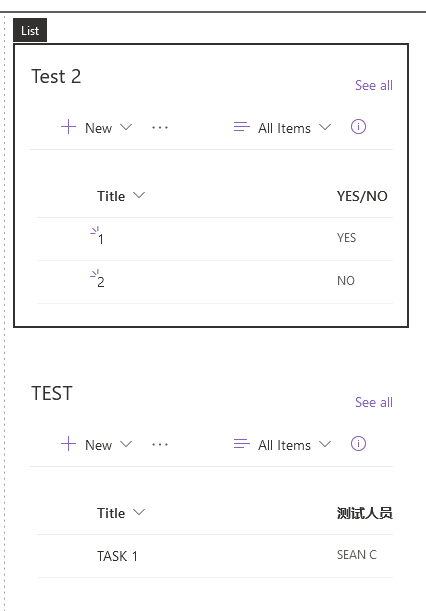Expand All Items view chevron in TEST list
The height and width of the screenshot is (611, 426).
(x=325, y=444)
